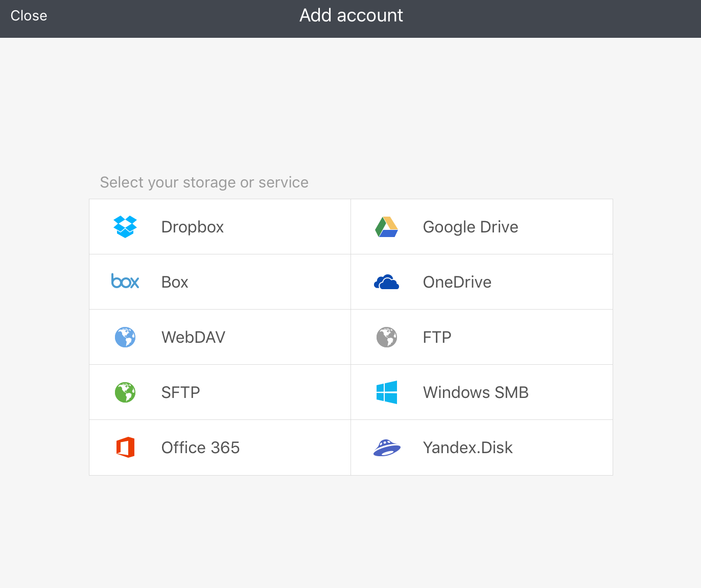
Task: Click the Google Drive triangle icon
Action: (387, 227)
